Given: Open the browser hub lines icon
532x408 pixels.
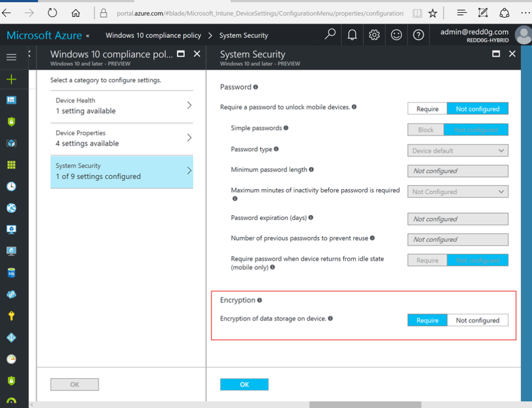Looking at the screenshot, I should pos(462,13).
